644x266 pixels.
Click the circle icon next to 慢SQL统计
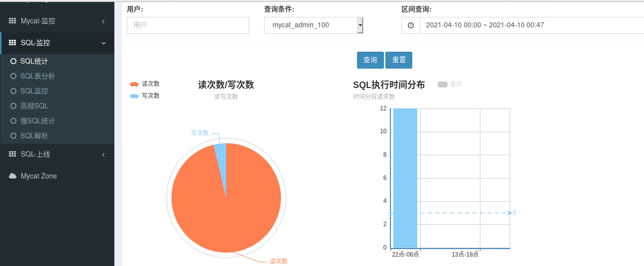click(x=13, y=121)
